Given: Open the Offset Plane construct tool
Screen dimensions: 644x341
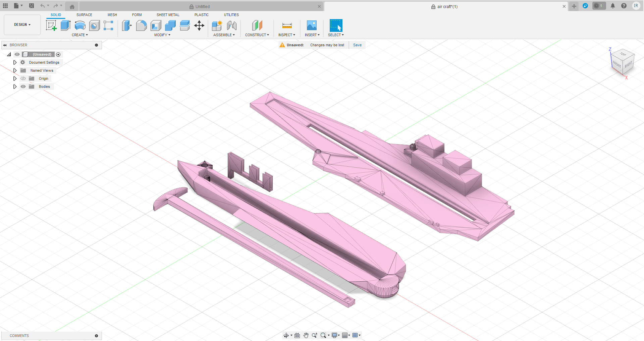Looking at the screenshot, I should 257,25.
